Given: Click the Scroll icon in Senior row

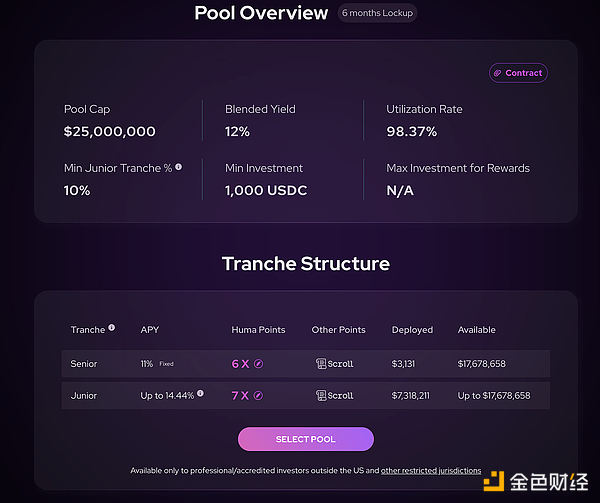Looking at the screenshot, I should pyautogui.click(x=320, y=364).
